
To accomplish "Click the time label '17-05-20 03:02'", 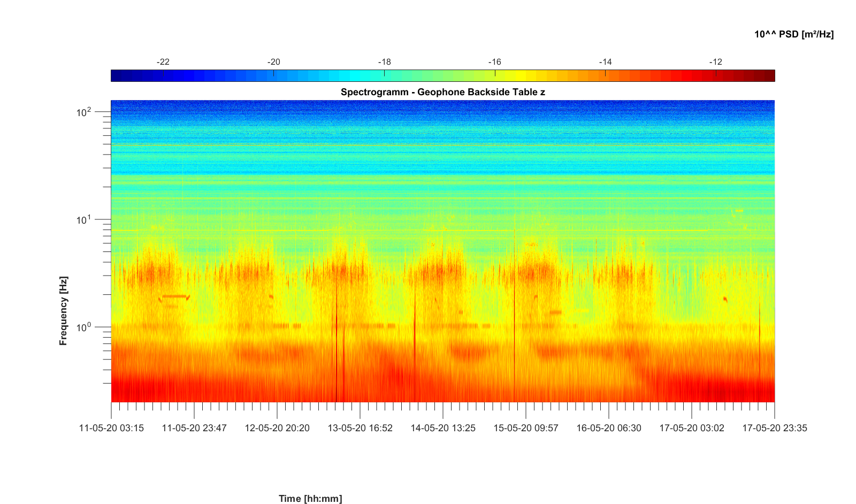I will (692, 428).
